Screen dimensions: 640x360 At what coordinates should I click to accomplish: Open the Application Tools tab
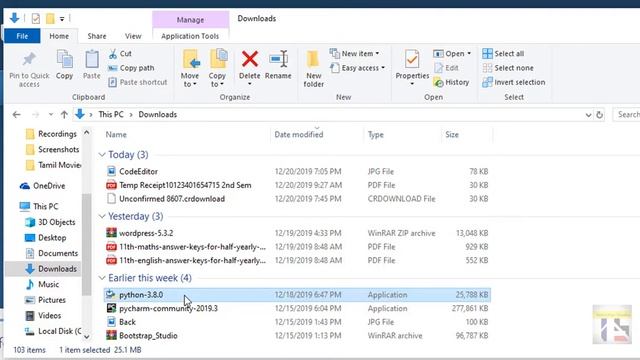[190, 36]
